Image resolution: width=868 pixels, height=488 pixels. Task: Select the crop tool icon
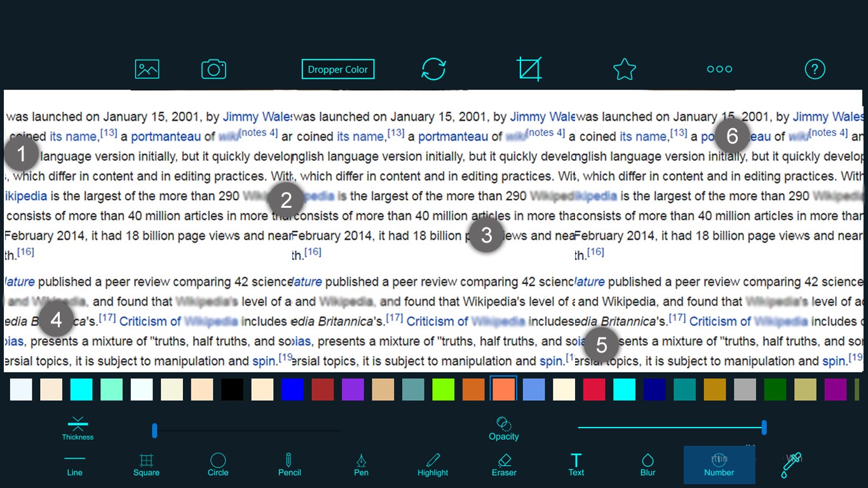pos(529,69)
